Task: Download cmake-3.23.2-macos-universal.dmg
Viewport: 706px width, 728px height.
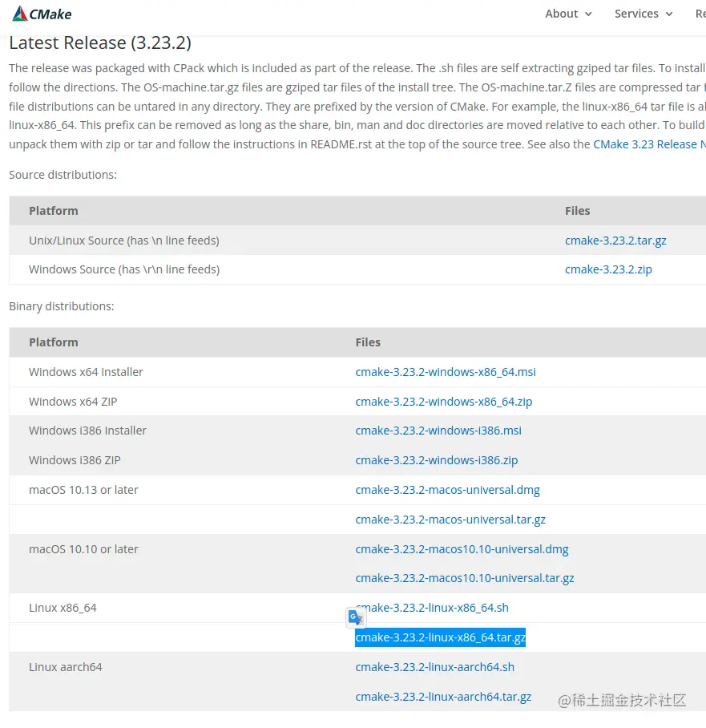Action: click(447, 490)
